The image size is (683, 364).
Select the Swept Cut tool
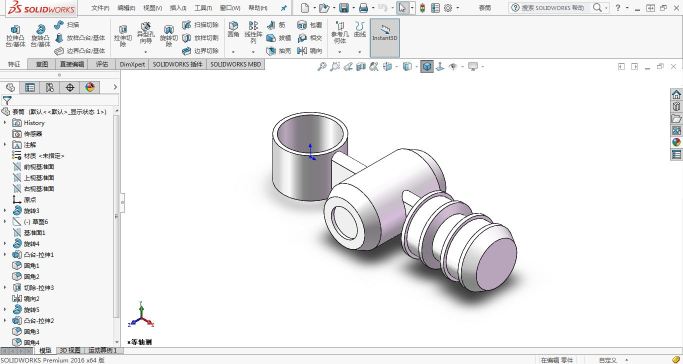coord(200,25)
